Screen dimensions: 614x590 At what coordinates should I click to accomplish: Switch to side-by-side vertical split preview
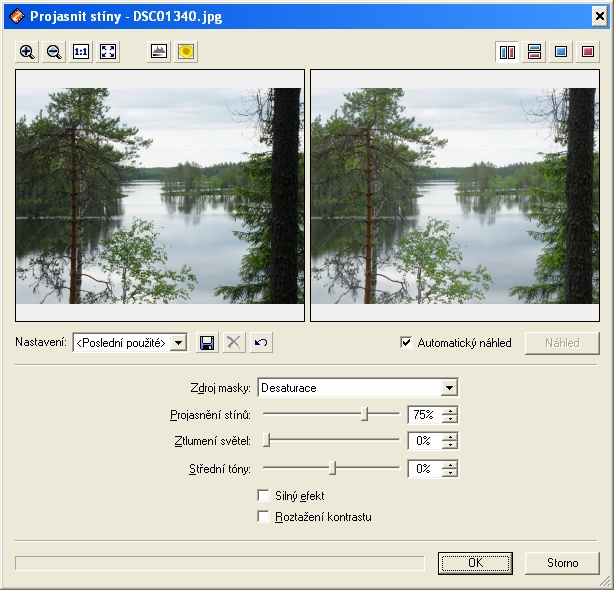pyautogui.click(x=507, y=52)
